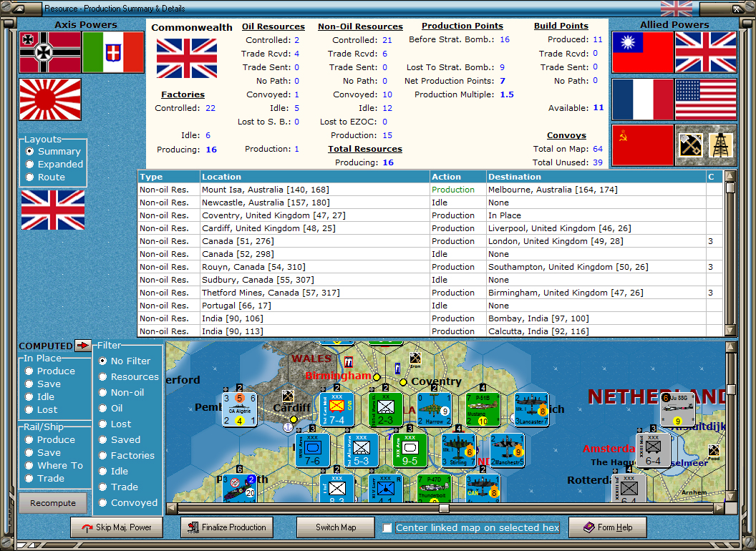756x551 pixels.
Task: Click the non-oil resource pickaxe icon
Action: click(690, 145)
